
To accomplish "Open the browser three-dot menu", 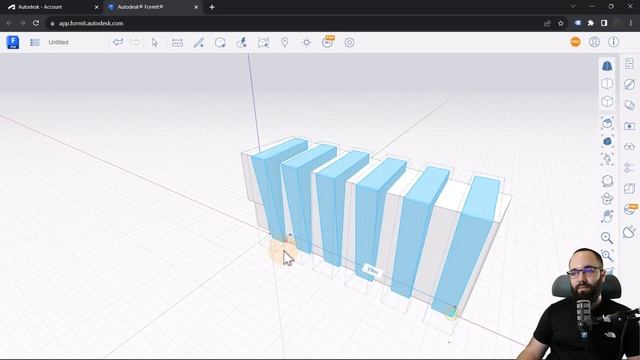I will point(631,23).
